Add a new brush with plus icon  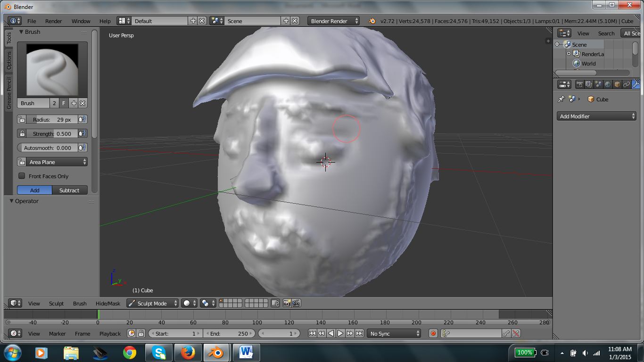74,103
